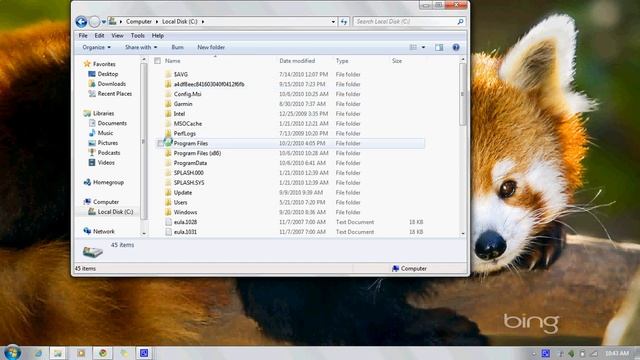Open the File menu
The height and width of the screenshot is (360, 640).
(x=83, y=36)
